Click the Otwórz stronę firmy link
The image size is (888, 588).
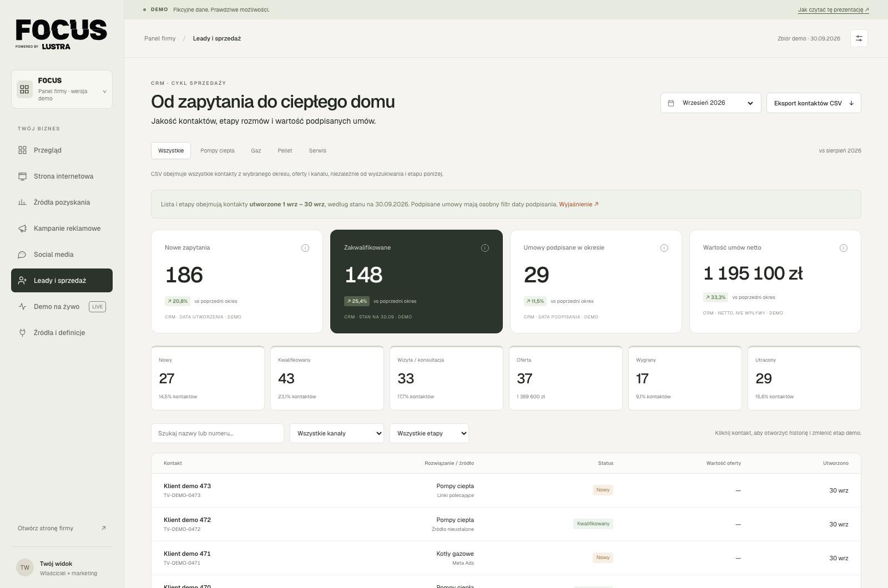(62, 528)
